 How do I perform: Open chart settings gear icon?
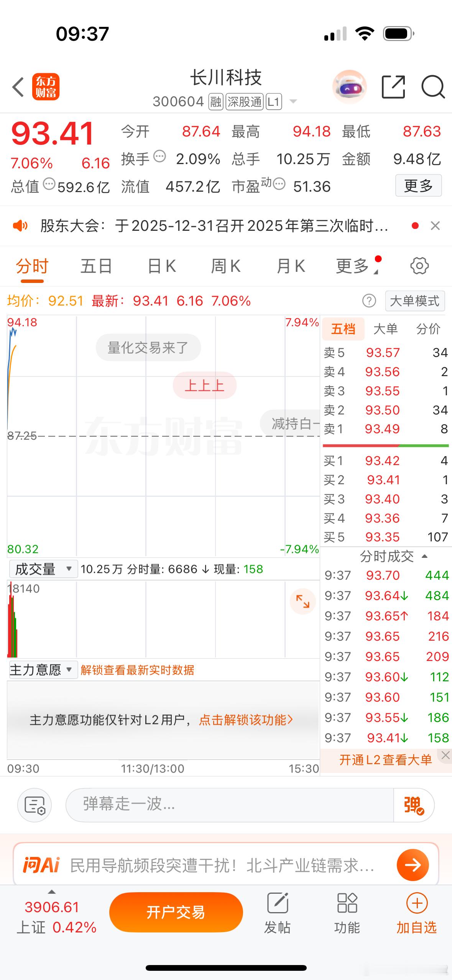tap(419, 266)
